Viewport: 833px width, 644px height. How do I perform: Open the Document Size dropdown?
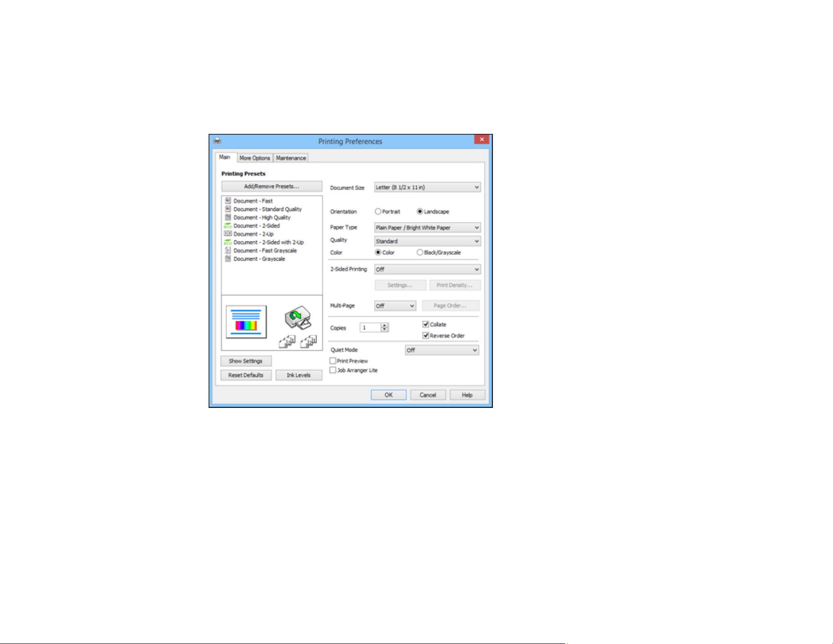tap(427, 187)
